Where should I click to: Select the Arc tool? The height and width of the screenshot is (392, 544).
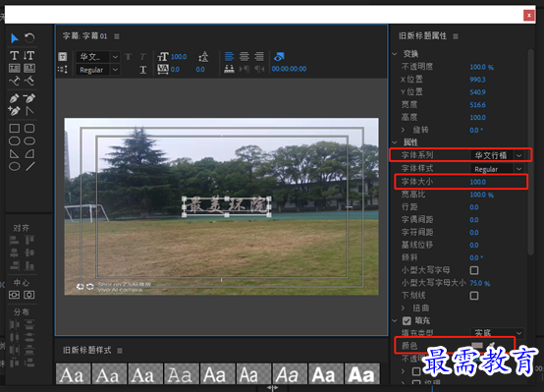(29, 154)
